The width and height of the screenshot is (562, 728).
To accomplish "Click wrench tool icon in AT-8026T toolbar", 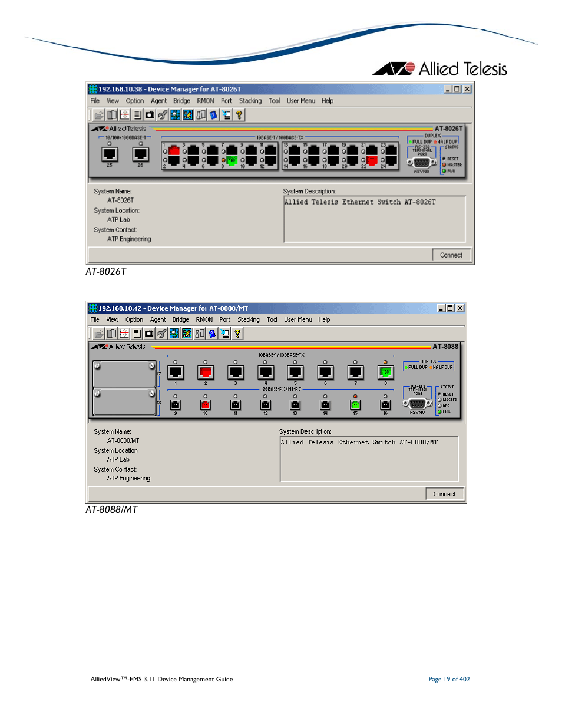I will point(163,115).
